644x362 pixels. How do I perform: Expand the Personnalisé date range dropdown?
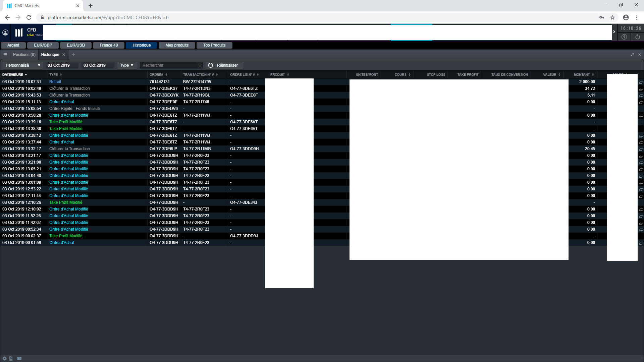[23, 65]
